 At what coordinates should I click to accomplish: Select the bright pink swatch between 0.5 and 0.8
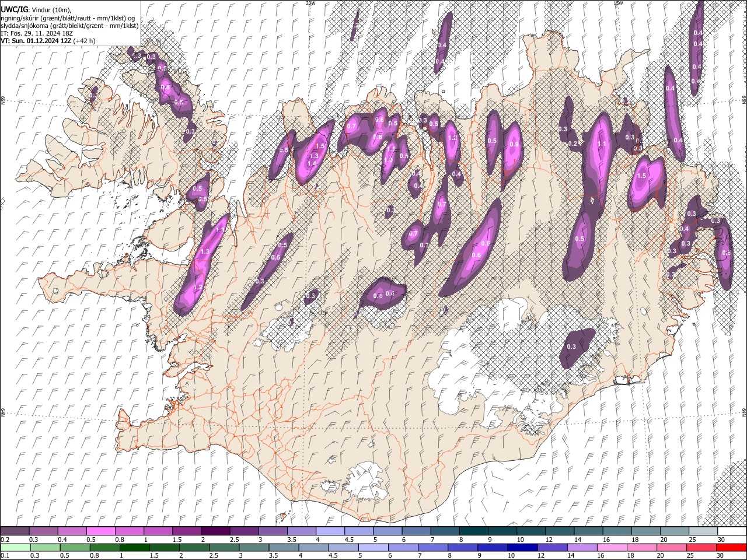(x=101, y=531)
